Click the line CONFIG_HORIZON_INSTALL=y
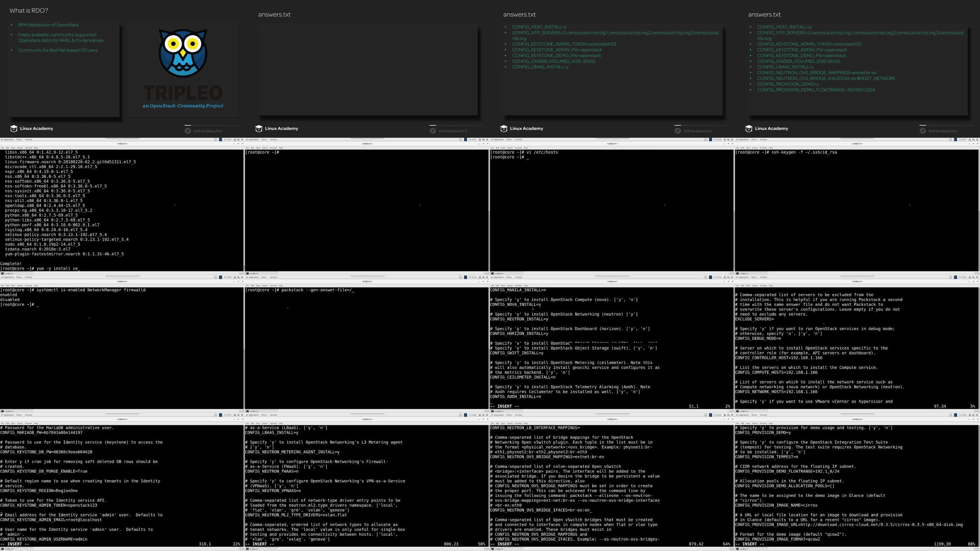980x551 pixels. click(x=519, y=334)
